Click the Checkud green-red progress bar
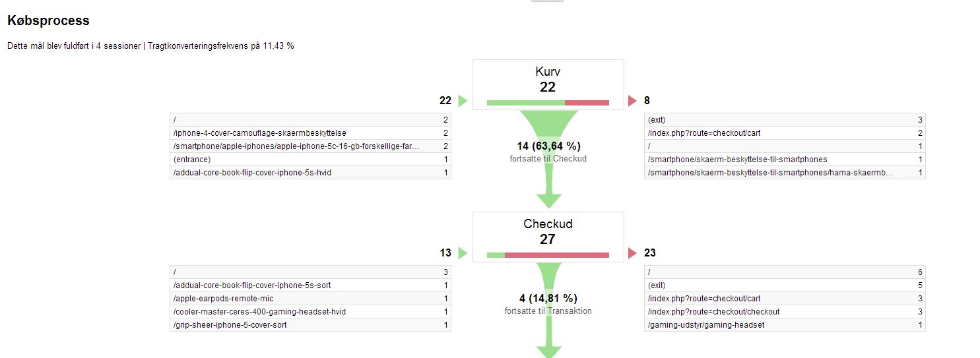The width and height of the screenshot is (980, 358). click(548, 255)
